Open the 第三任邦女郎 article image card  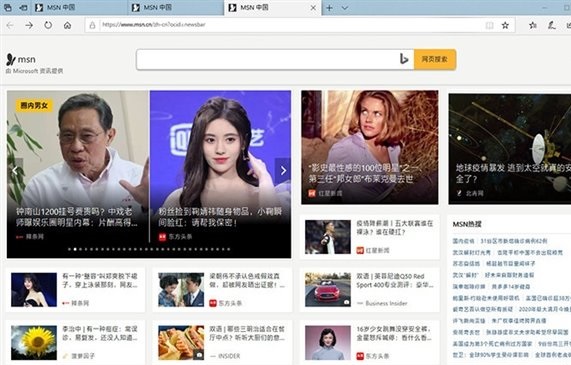click(370, 147)
